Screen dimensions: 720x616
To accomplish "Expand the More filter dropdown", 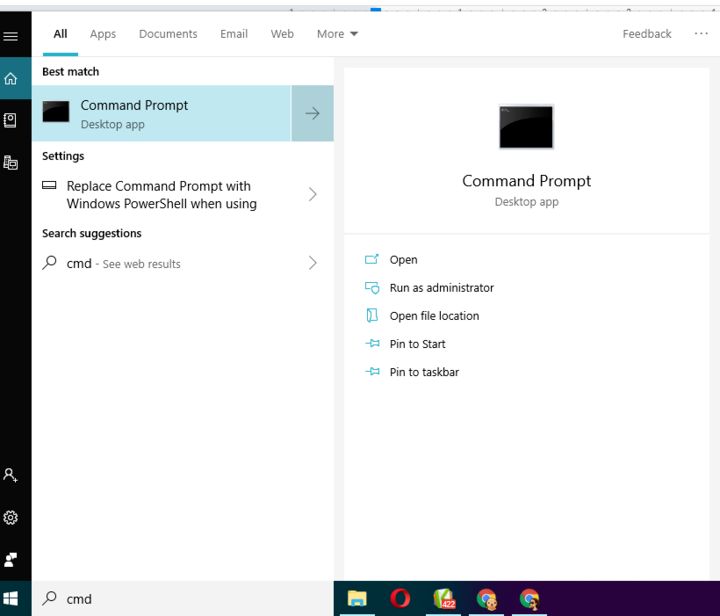I will coord(337,34).
